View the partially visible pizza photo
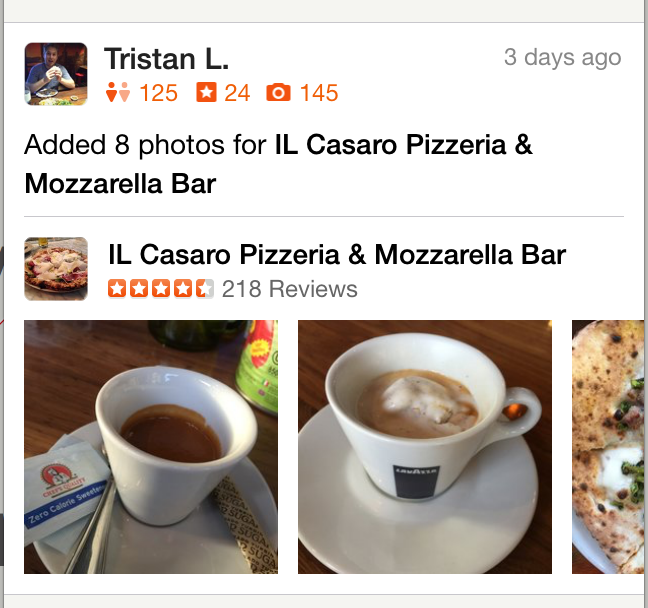This screenshot has width=648, height=608. 608,447
